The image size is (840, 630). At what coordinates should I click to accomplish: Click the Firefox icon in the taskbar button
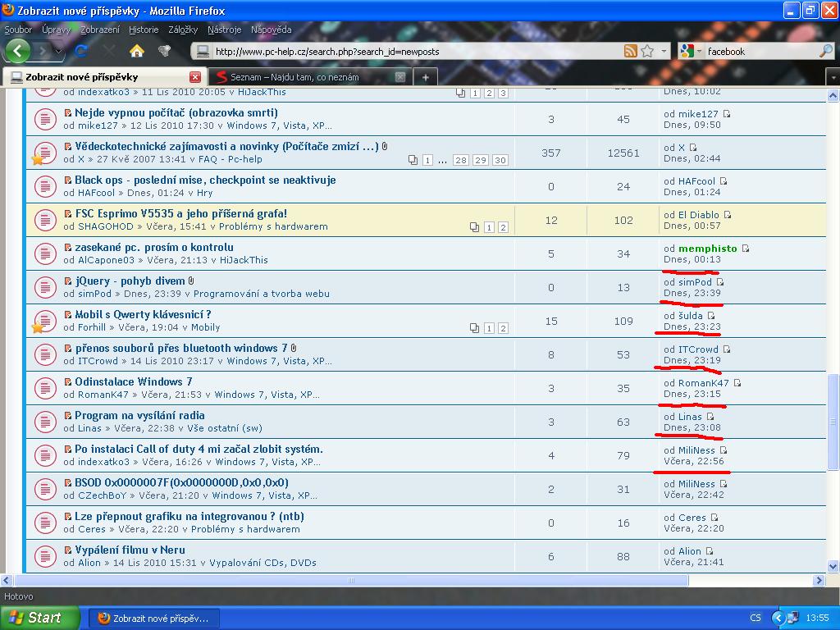point(104,619)
